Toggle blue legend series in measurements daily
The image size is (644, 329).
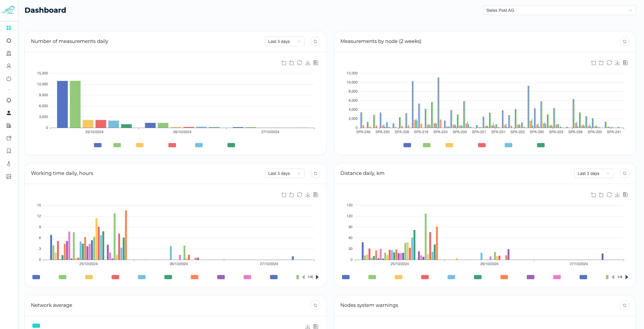point(98,145)
